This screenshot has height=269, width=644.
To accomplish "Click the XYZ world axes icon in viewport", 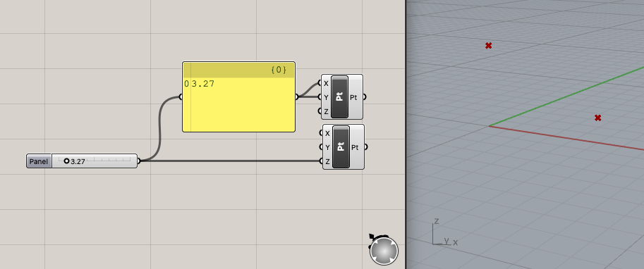I will (445, 232).
